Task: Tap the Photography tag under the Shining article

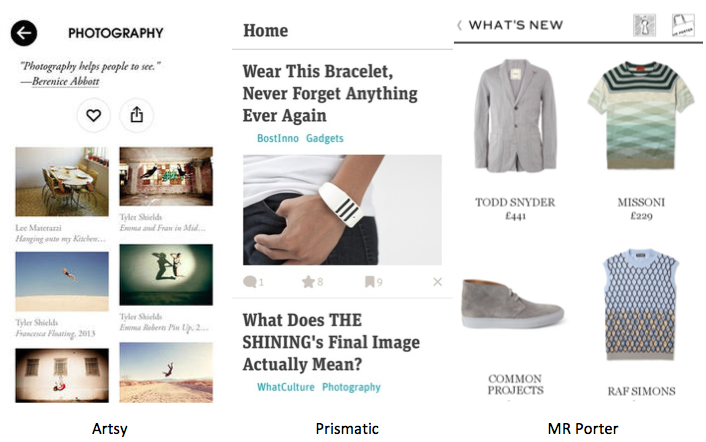Action: pos(351,387)
